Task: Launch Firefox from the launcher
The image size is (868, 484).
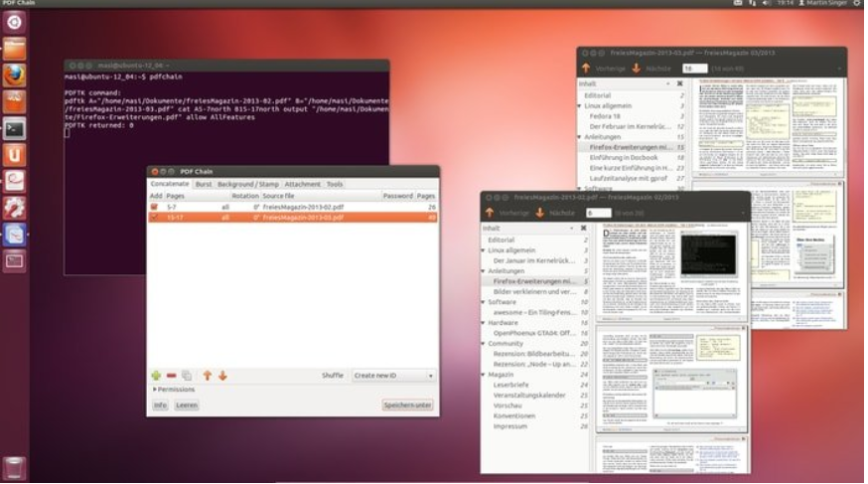Action: click(x=14, y=76)
